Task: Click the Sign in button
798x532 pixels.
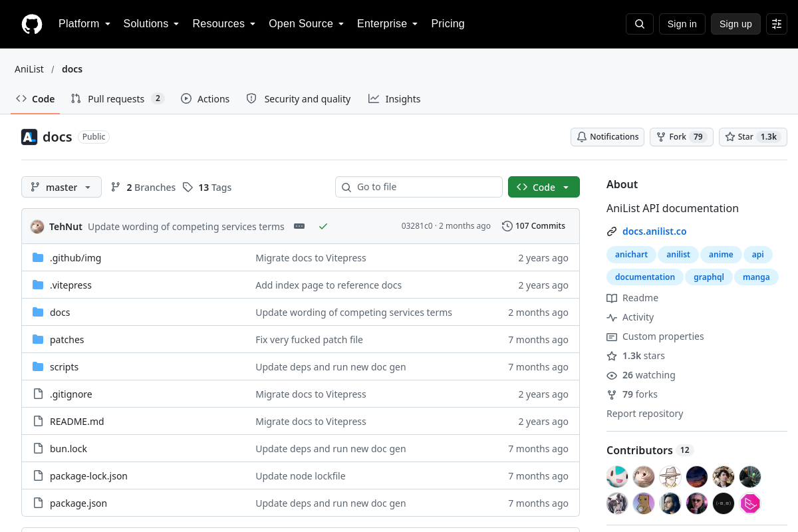Action: pos(682,24)
